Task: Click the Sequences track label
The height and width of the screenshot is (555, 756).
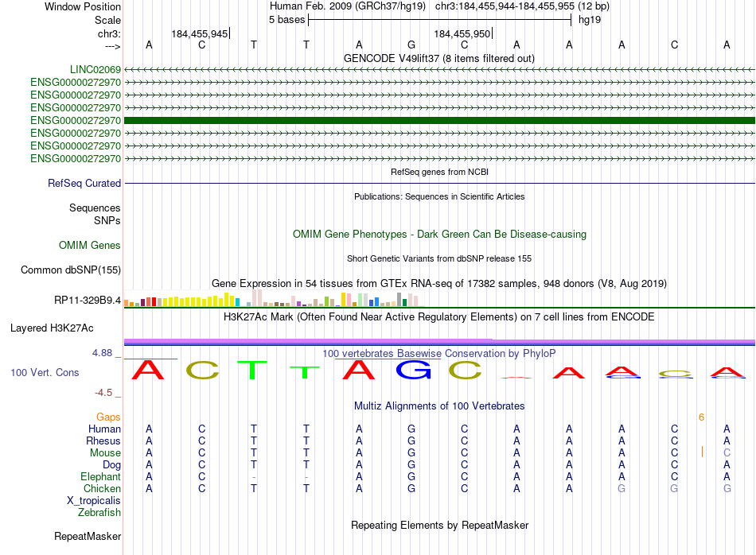Action: point(95,208)
